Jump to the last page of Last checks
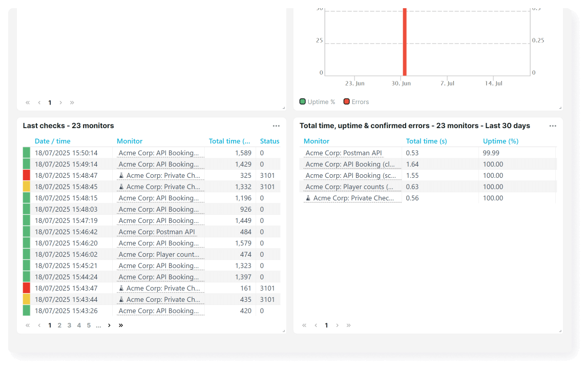 click(121, 325)
